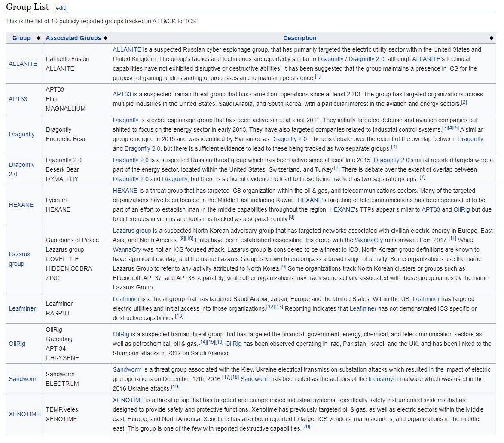Click the 'Group List' section heading
Viewport: 504px width, 443px height.
[27, 7]
